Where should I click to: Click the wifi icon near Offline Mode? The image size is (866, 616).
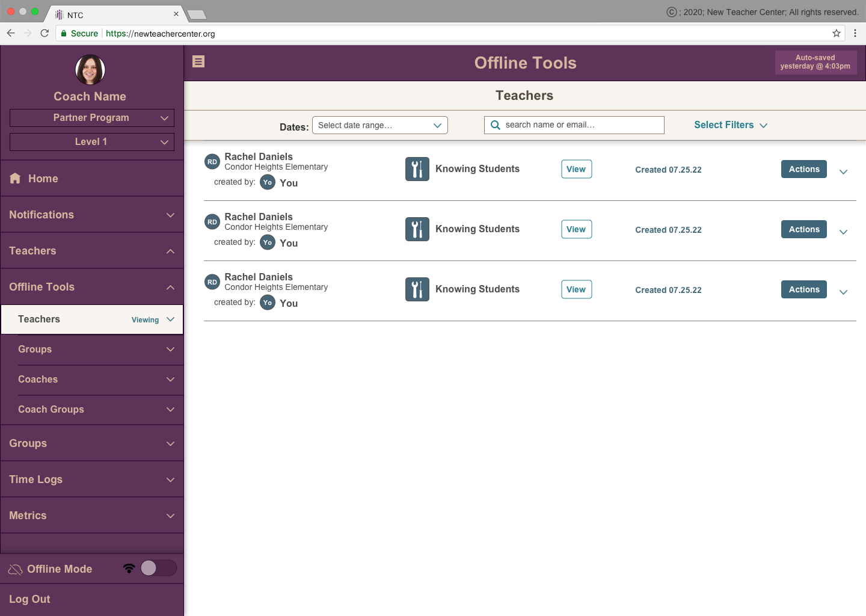(x=129, y=568)
